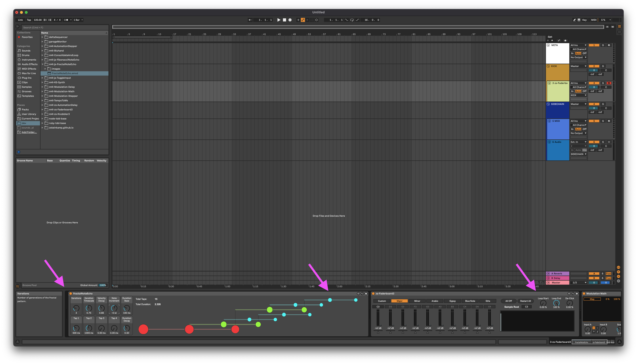Enable the Arrangement Loop switch

pyautogui.click(x=352, y=20)
